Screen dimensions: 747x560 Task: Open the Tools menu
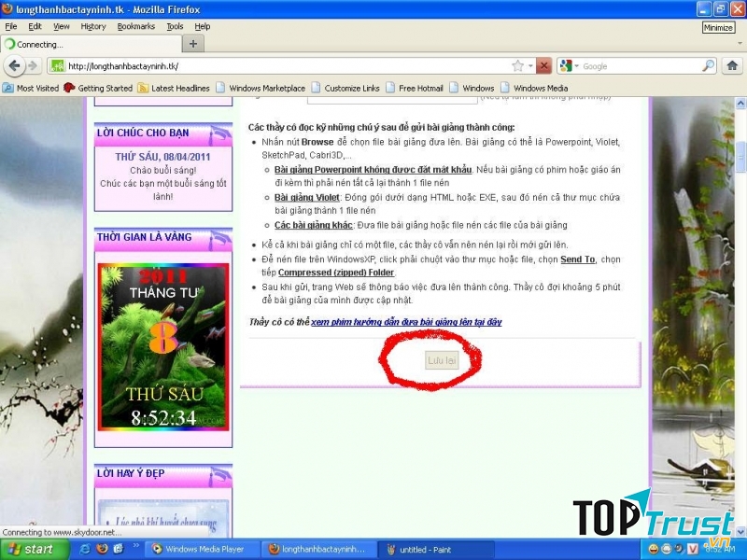coord(175,26)
